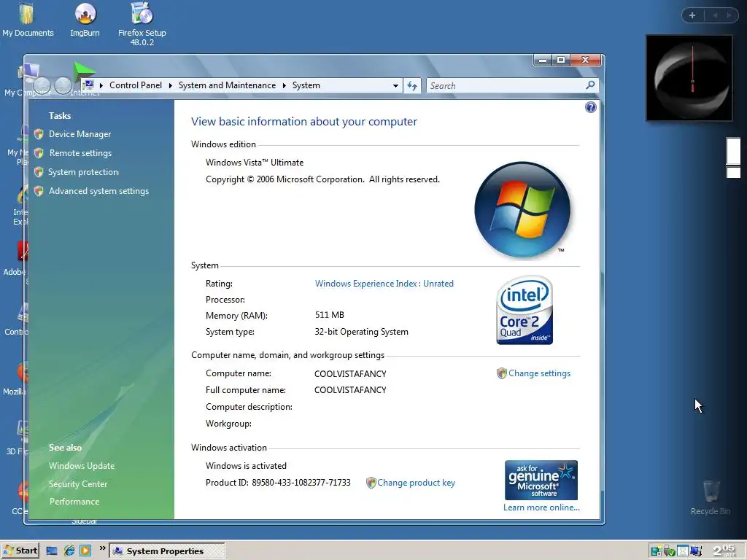
Task: Expand arrow after Control Panel breadcrumb
Action: [x=170, y=86]
